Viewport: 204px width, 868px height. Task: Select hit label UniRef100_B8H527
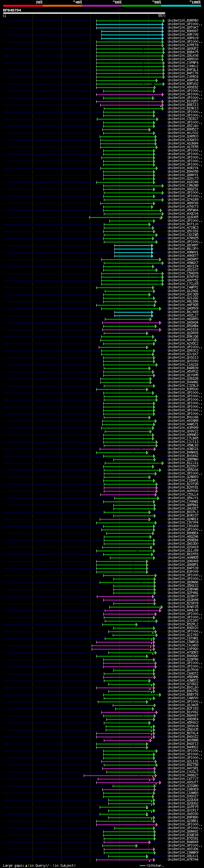tap(183, 129)
